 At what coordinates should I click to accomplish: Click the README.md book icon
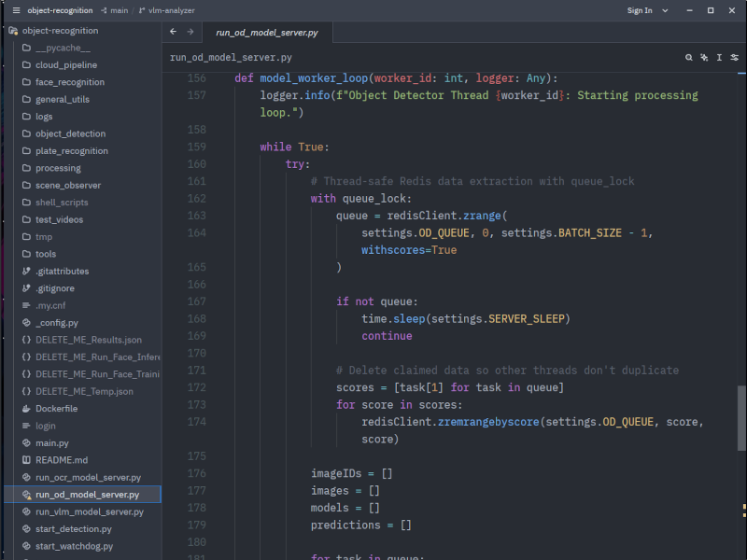[x=27, y=459]
